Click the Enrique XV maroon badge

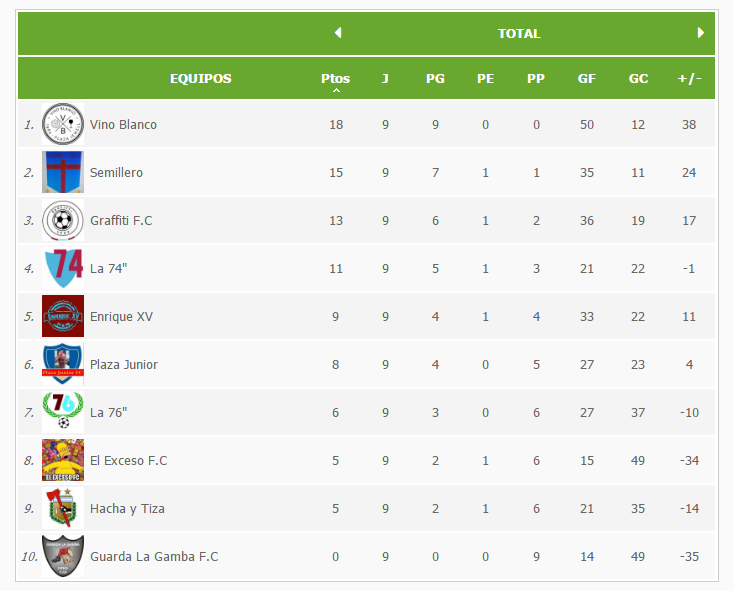[63, 316]
